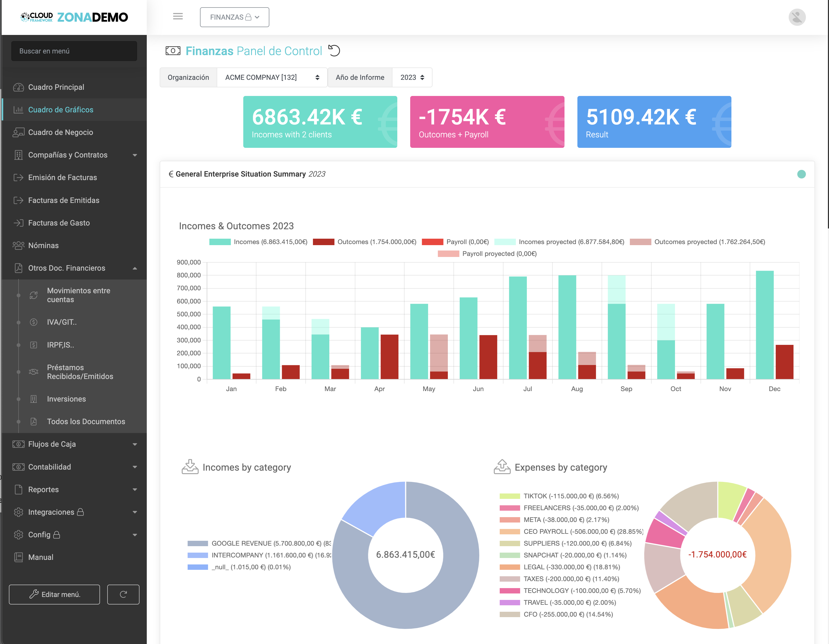This screenshot has height=644, width=829.
Task: Click the GOOGLE REVENUE color swatch
Action: [x=197, y=543]
